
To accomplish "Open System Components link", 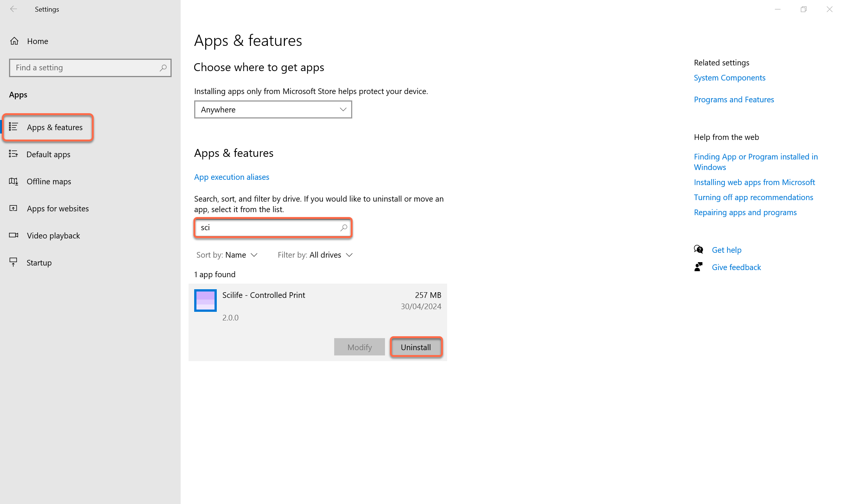I will point(729,77).
